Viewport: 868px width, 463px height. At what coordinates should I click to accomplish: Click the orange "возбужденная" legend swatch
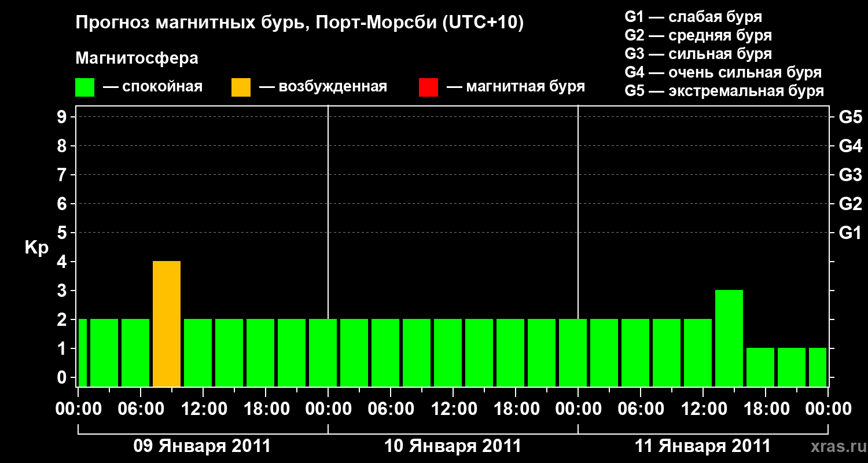click(241, 86)
